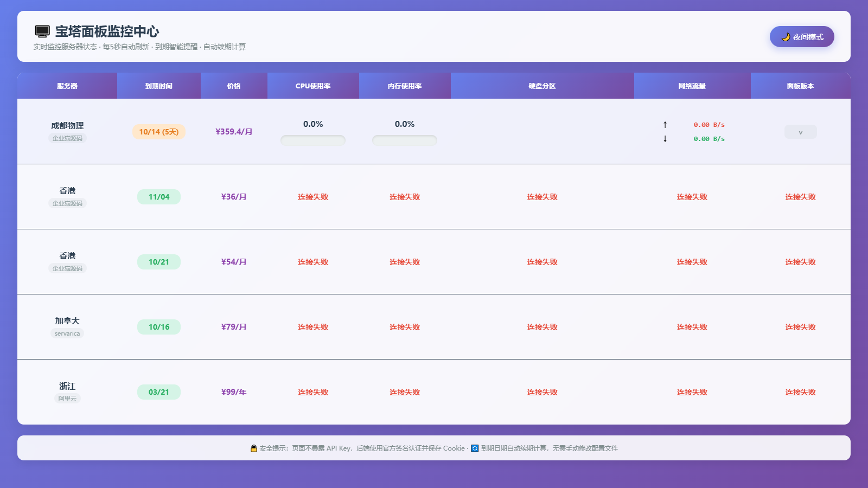Click the upload arrow in network traffic

pos(665,125)
